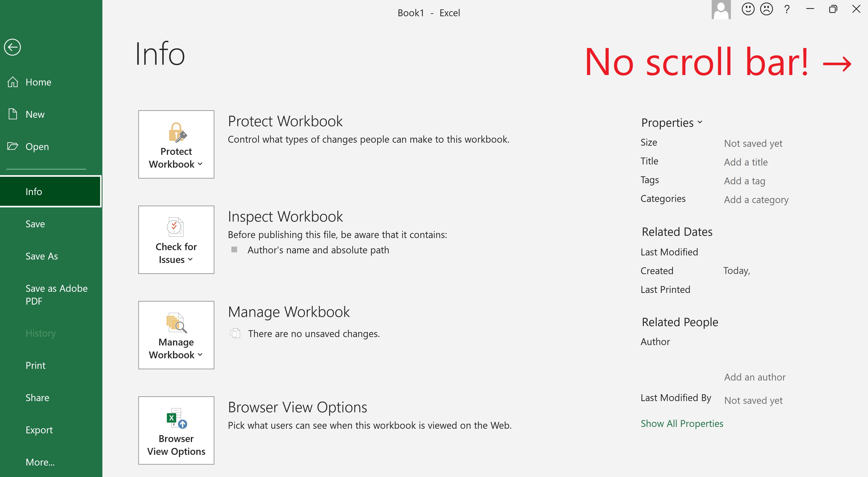Go to the Print menu item
Screen dimensions: 868x477
point(35,365)
